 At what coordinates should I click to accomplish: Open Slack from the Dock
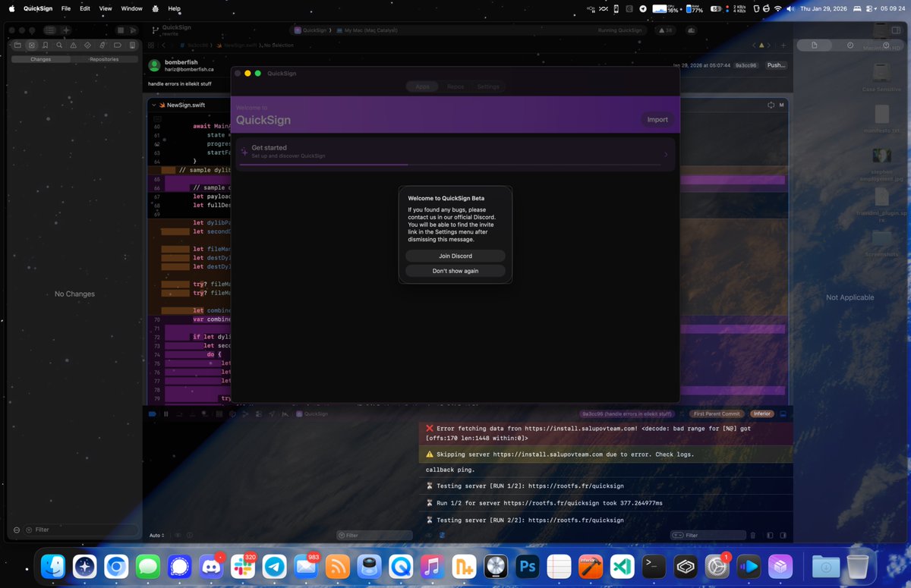click(242, 566)
